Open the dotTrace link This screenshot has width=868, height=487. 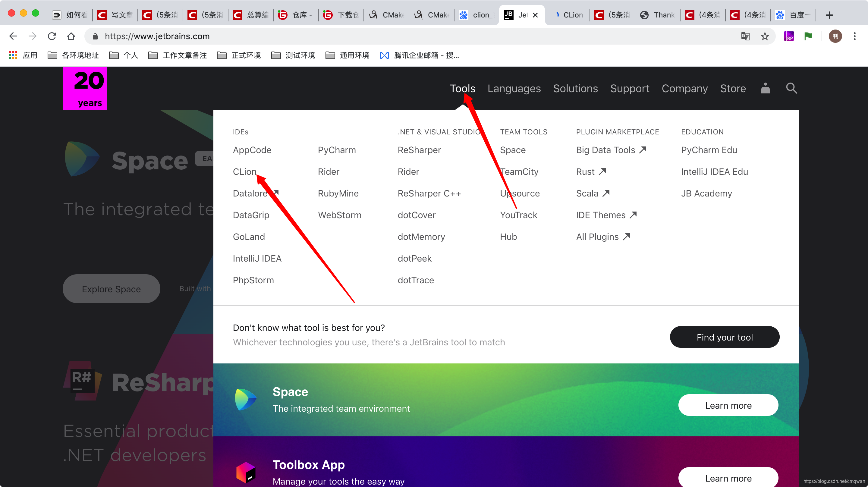(416, 280)
